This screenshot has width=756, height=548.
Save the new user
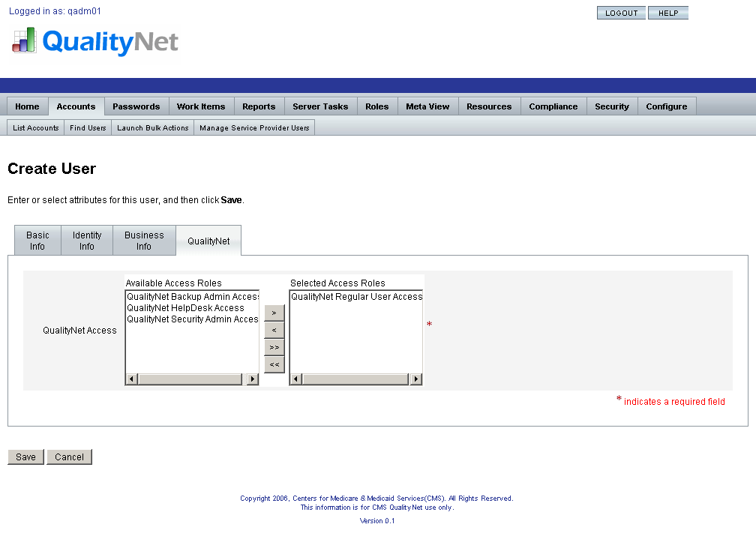click(x=26, y=457)
